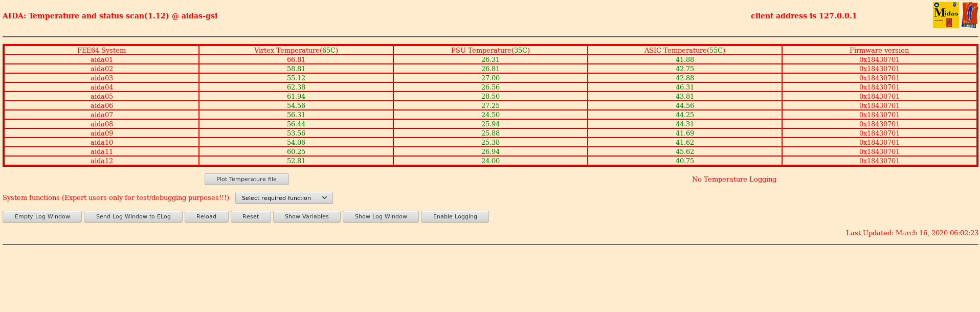
Task: Click aida06 ASIC temperature 44.56
Action: [x=685, y=106]
